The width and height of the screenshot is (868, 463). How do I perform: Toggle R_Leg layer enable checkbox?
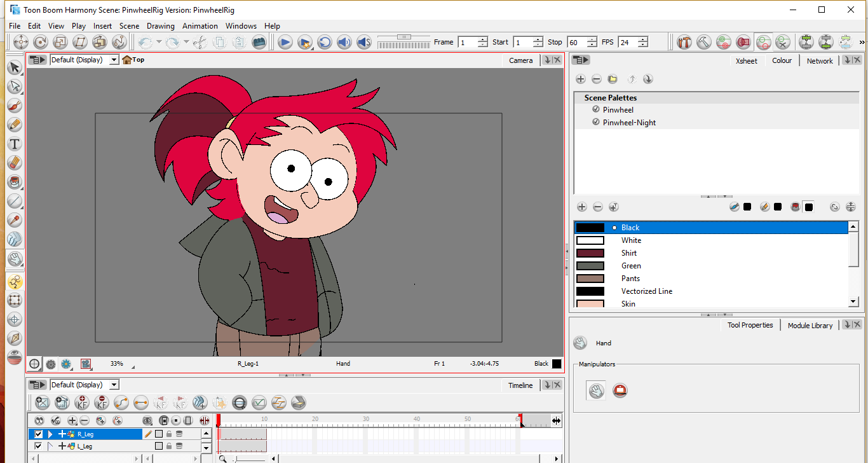click(39, 434)
